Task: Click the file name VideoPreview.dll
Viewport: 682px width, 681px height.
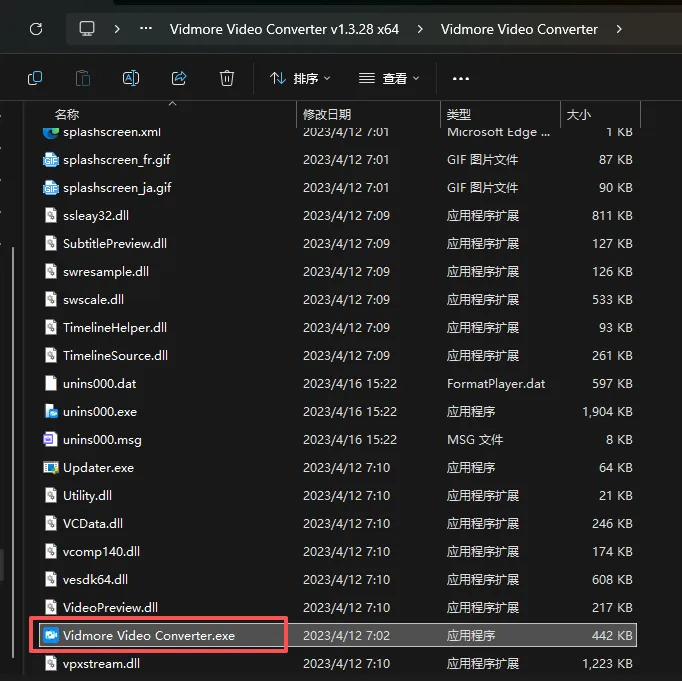Action: pos(110,607)
